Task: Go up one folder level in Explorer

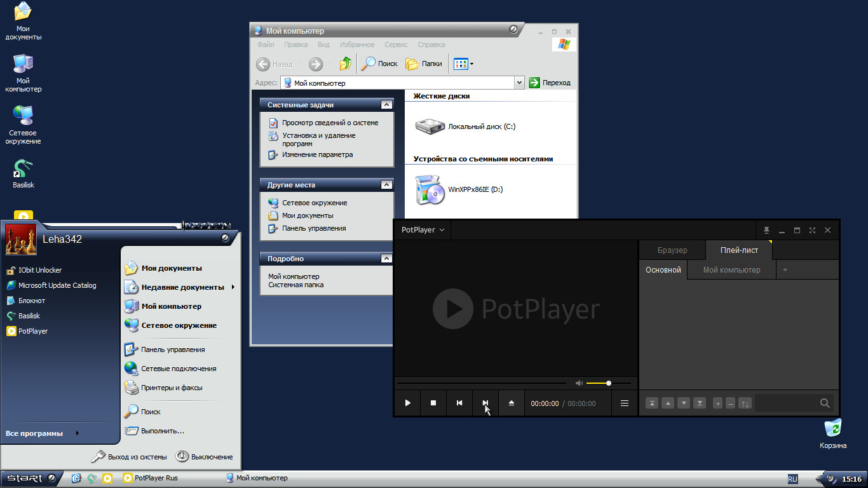Action: point(346,64)
